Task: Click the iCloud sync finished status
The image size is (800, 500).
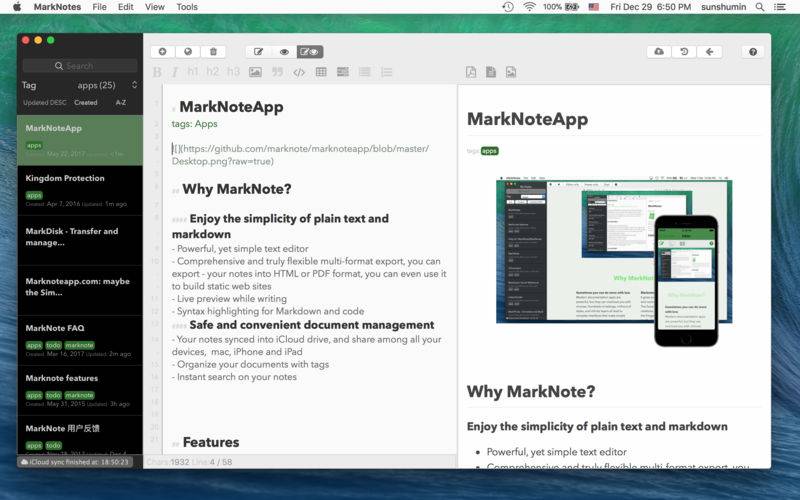Action: (x=75, y=462)
